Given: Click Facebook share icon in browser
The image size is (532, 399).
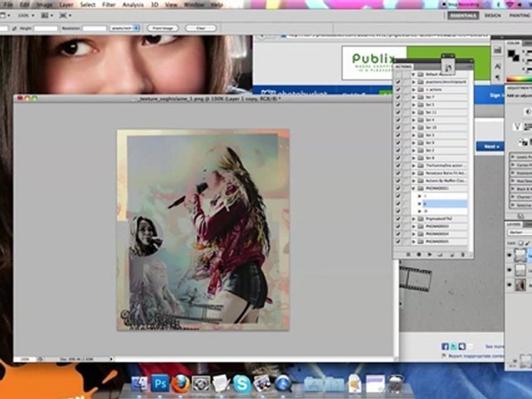Looking at the screenshot, I should coord(445,346).
